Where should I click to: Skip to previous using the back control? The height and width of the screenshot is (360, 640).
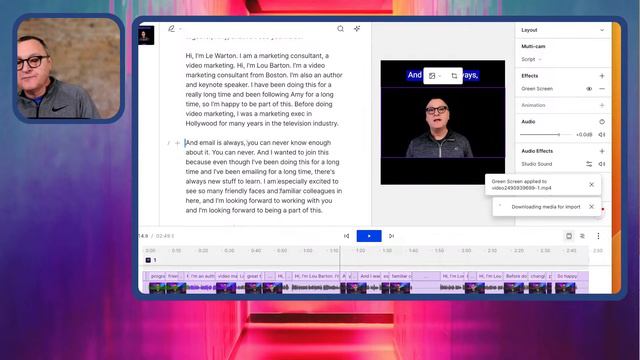coord(347,236)
